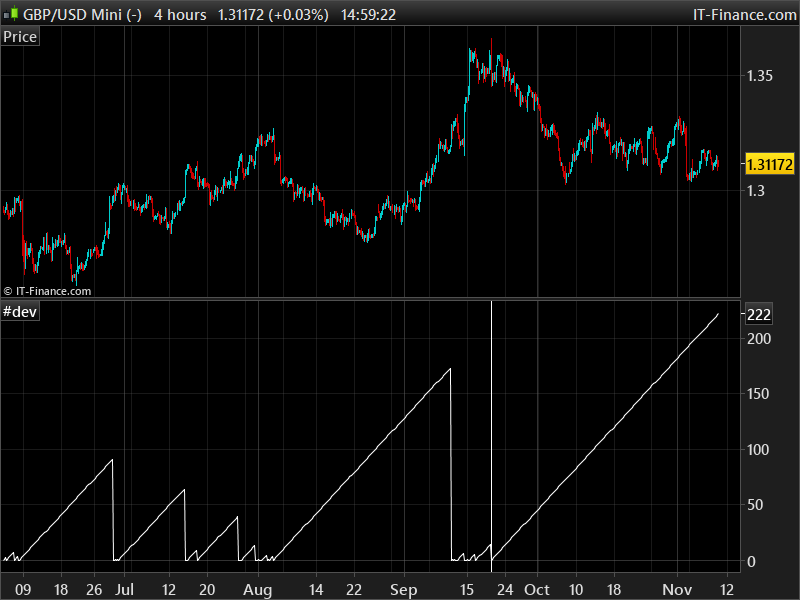Click the yellow 1.31172 current price tag
Image resolution: width=800 pixels, height=600 pixels.
(x=770, y=164)
